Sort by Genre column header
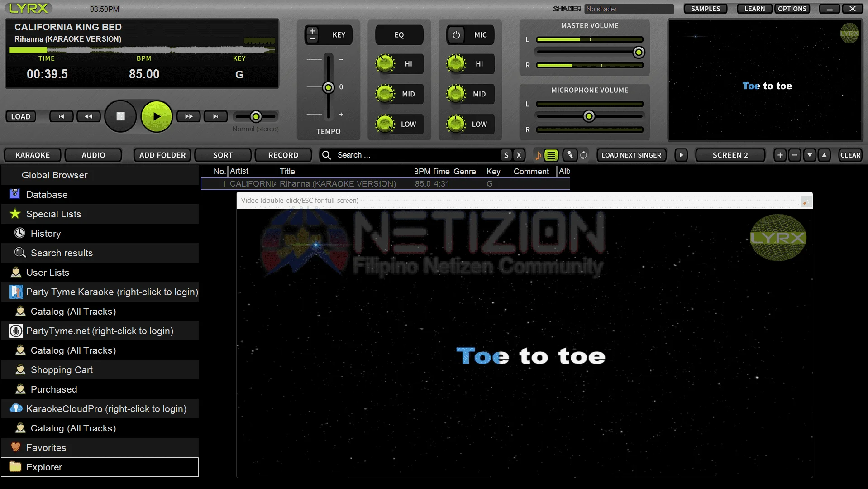The height and width of the screenshot is (489, 868). 468,172
